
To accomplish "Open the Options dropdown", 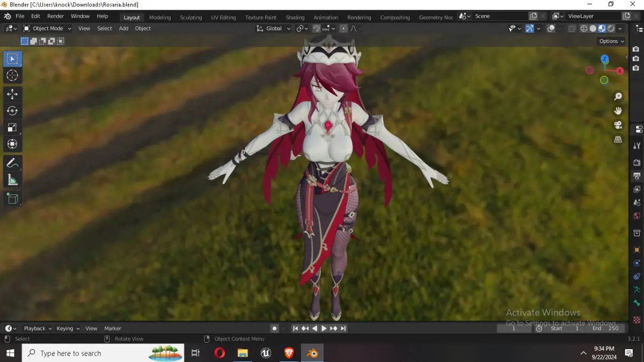I will click(x=611, y=41).
